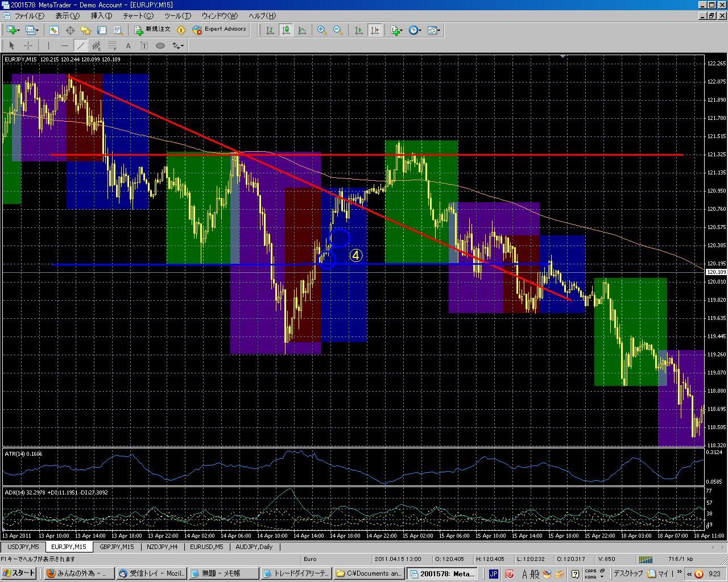Select the crosshair cursor tool
The image size is (728, 582).
click(27, 45)
